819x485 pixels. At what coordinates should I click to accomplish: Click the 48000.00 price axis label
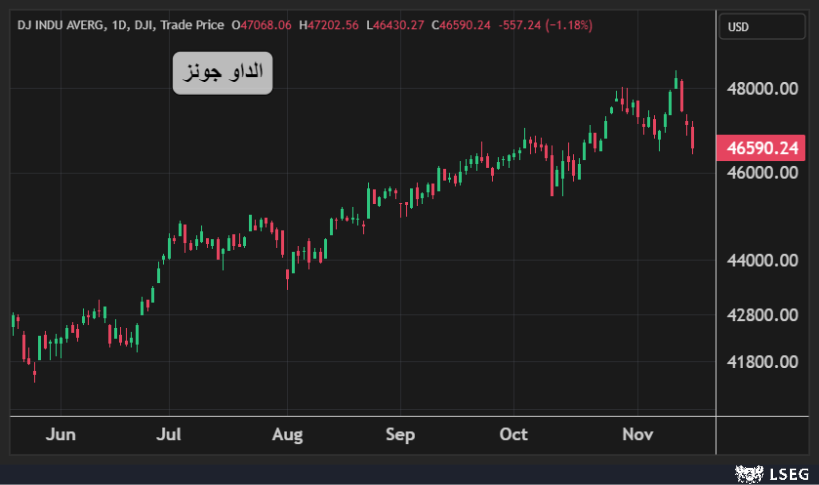(762, 88)
